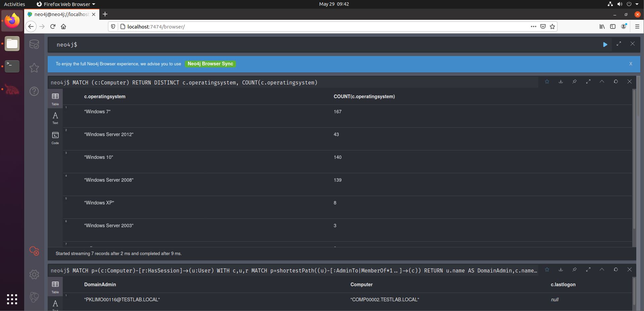This screenshot has height=311, width=644.
Task: Click the first frame's query text
Action: (195, 82)
